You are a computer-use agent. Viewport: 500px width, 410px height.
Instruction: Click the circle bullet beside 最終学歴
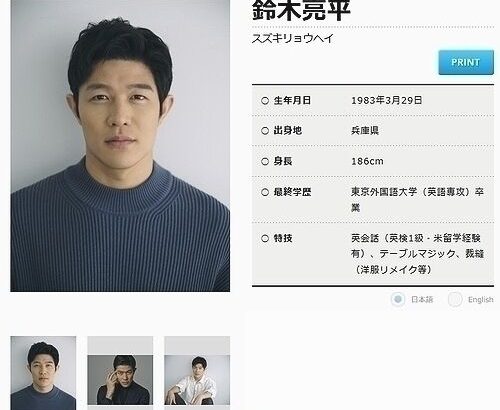pyautogui.click(x=265, y=192)
